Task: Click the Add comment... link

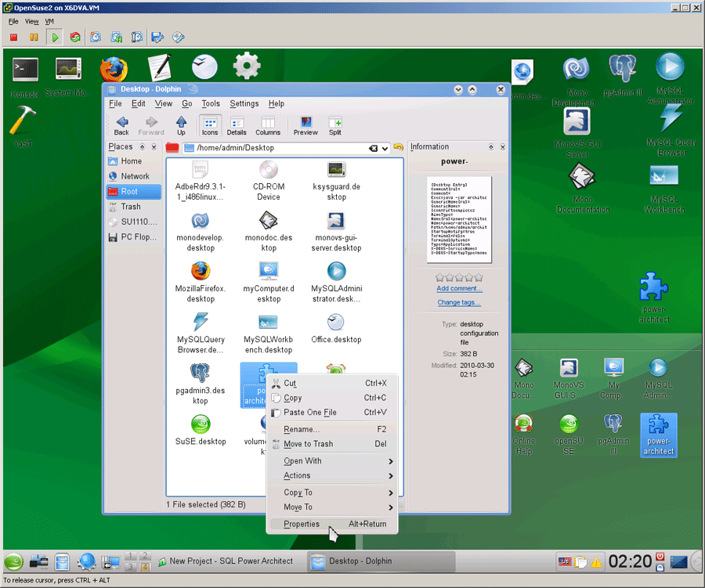Action: 459,289
